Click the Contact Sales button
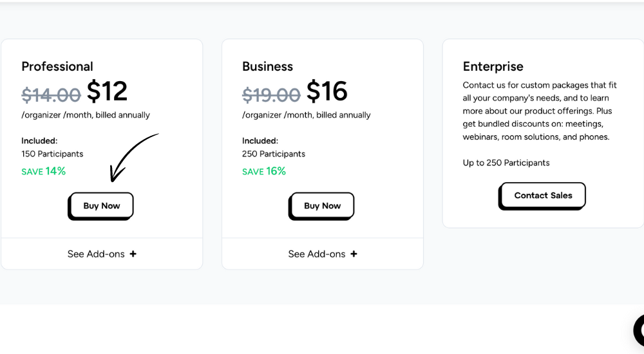The width and height of the screenshot is (644, 354). (x=542, y=196)
